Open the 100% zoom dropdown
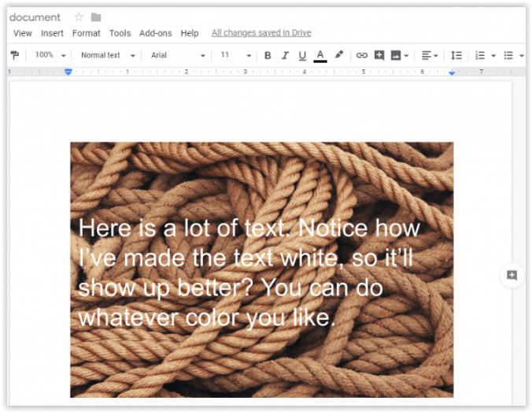The width and height of the screenshot is (532, 412). 50,55
